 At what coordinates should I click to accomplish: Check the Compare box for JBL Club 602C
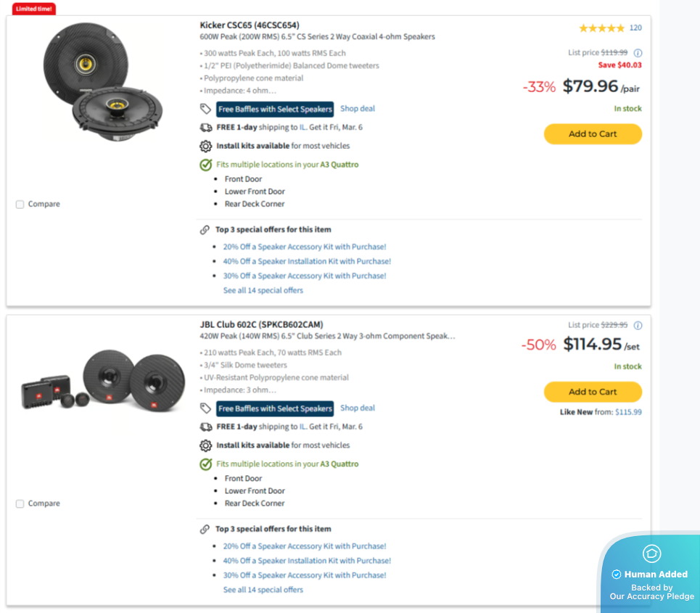(x=20, y=504)
